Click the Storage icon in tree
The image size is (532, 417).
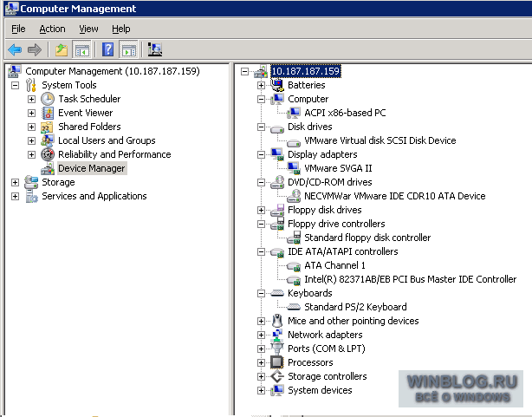point(31,182)
